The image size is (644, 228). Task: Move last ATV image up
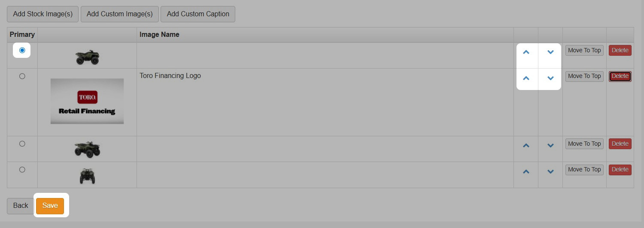526,171
